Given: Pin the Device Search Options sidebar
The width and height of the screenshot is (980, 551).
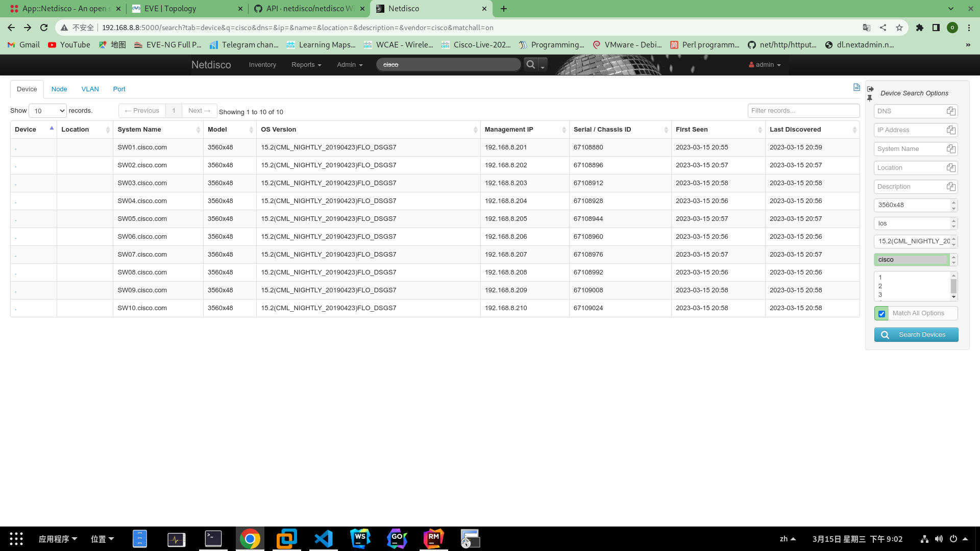Looking at the screenshot, I should point(870,98).
